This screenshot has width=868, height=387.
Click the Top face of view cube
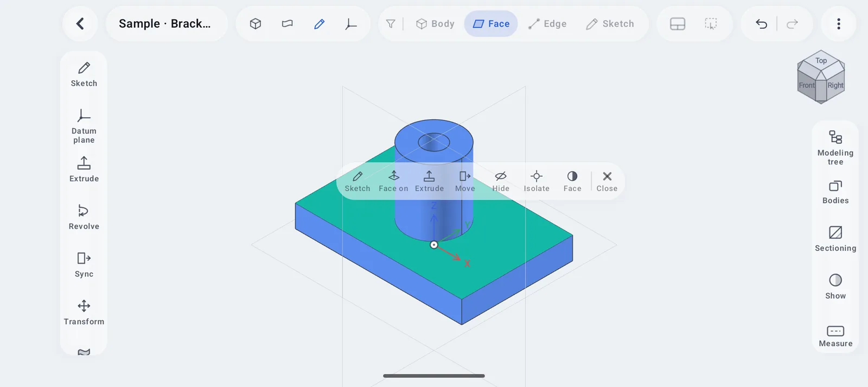(x=821, y=61)
